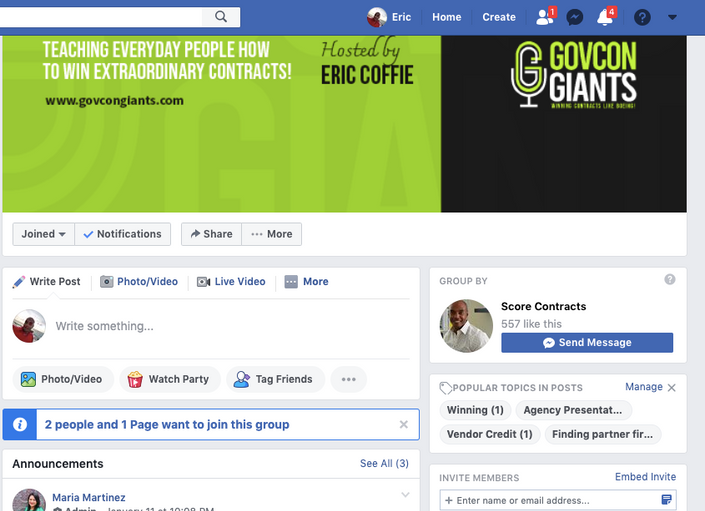Click the quick help question mark icon
This screenshot has height=511, width=705.
coord(642,18)
